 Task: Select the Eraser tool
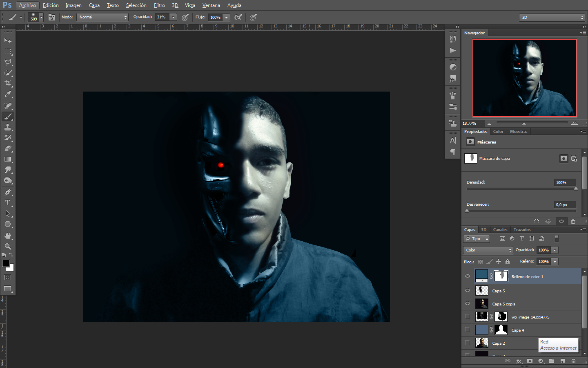pos(8,148)
